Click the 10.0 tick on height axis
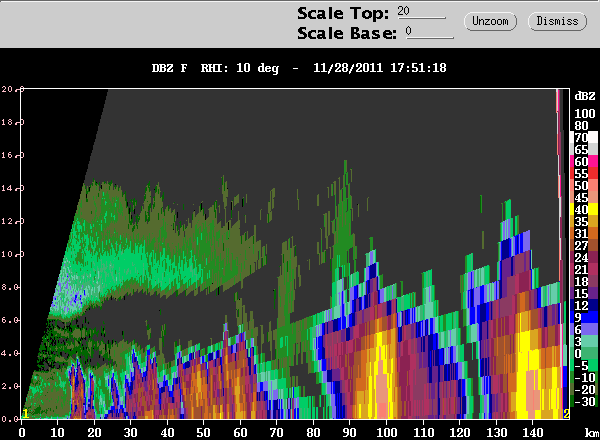Screen dimensions: 600x440 pos(12,254)
